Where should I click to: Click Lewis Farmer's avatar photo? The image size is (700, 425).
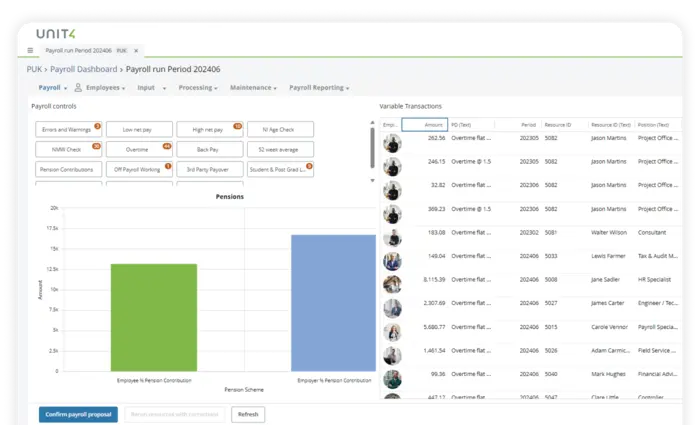click(x=392, y=262)
